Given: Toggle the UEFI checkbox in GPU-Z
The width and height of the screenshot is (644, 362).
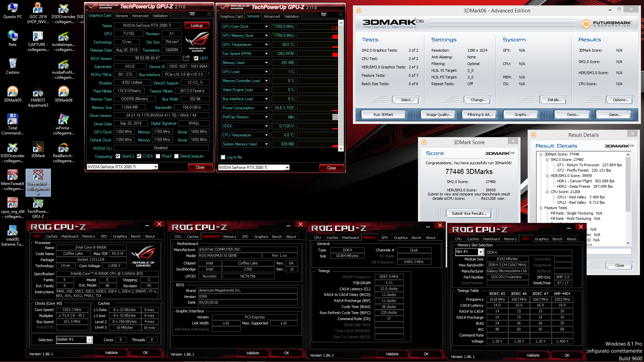Looking at the screenshot, I should 196,58.
